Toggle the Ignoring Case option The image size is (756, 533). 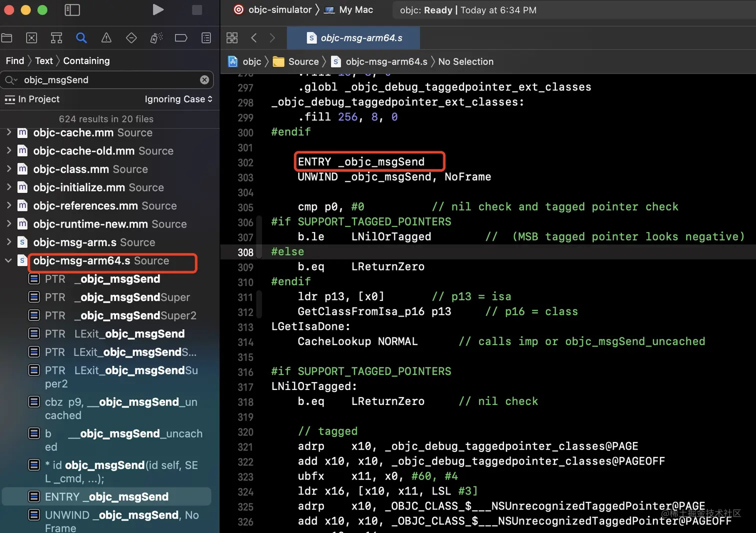point(178,99)
